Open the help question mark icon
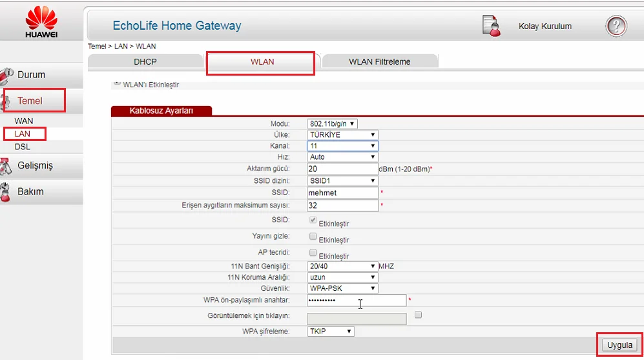Viewport: 644px width, 360px height. (x=616, y=26)
